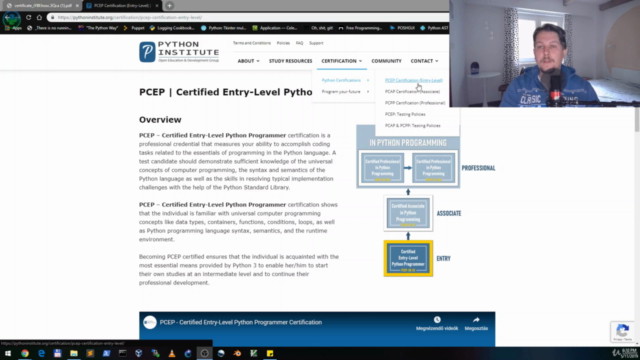
Task: Click the share arrow icon on video
Action: (x=476, y=320)
